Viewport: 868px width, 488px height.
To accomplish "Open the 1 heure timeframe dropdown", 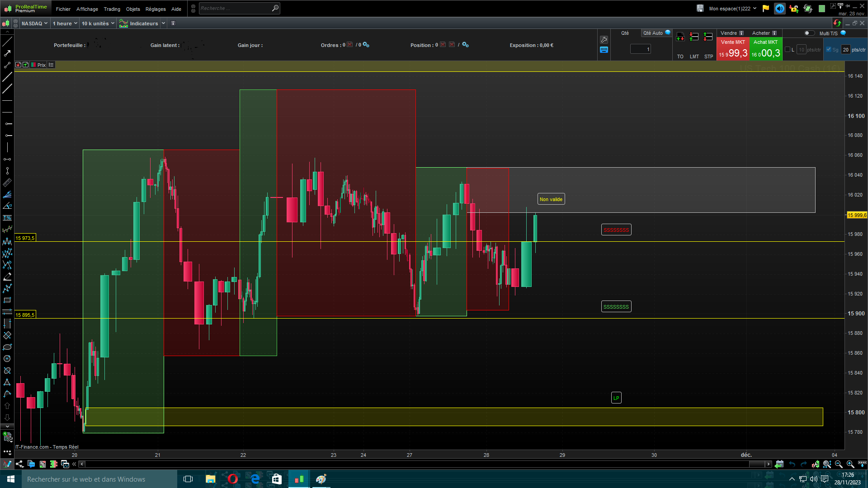I will [x=65, y=23].
